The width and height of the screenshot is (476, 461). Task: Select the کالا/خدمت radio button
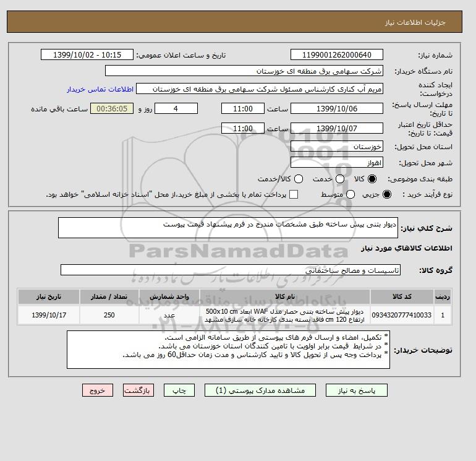(299, 179)
